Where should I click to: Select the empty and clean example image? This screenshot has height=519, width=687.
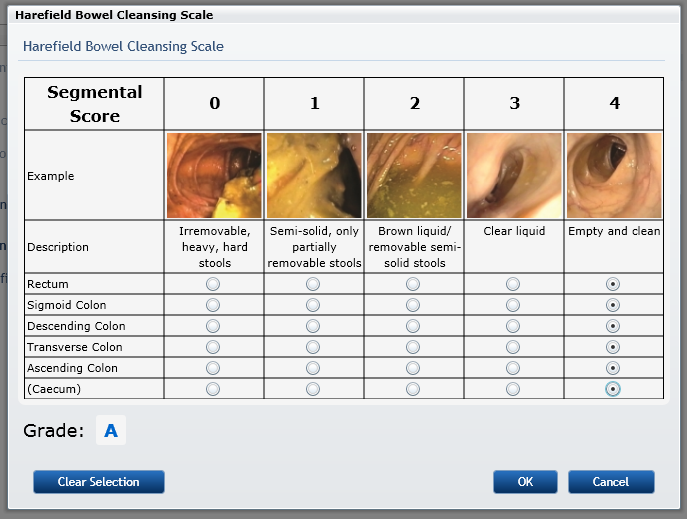tap(614, 176)
